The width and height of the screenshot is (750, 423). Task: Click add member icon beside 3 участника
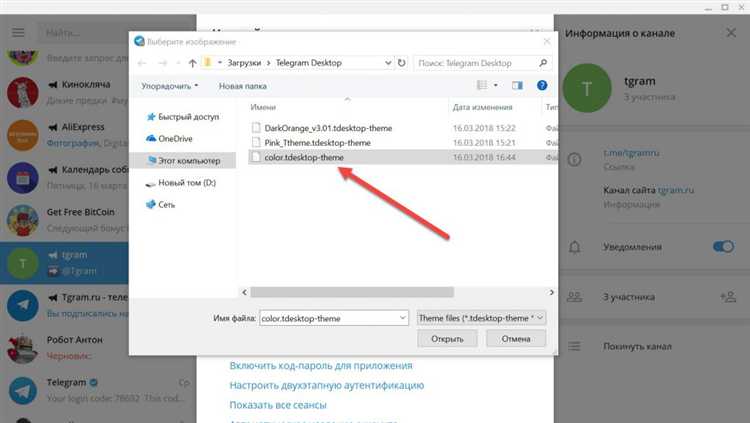tap(728, 297)
